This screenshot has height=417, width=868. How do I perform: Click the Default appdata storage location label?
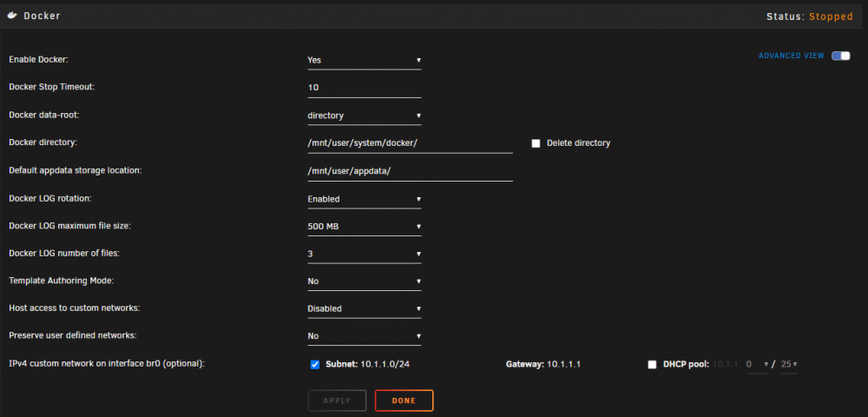76,170
